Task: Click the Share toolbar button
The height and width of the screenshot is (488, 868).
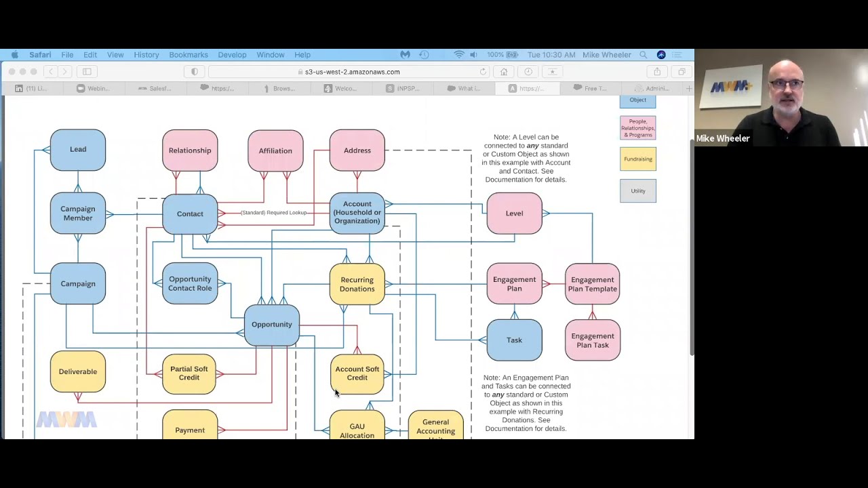Action: coord(657,72)
